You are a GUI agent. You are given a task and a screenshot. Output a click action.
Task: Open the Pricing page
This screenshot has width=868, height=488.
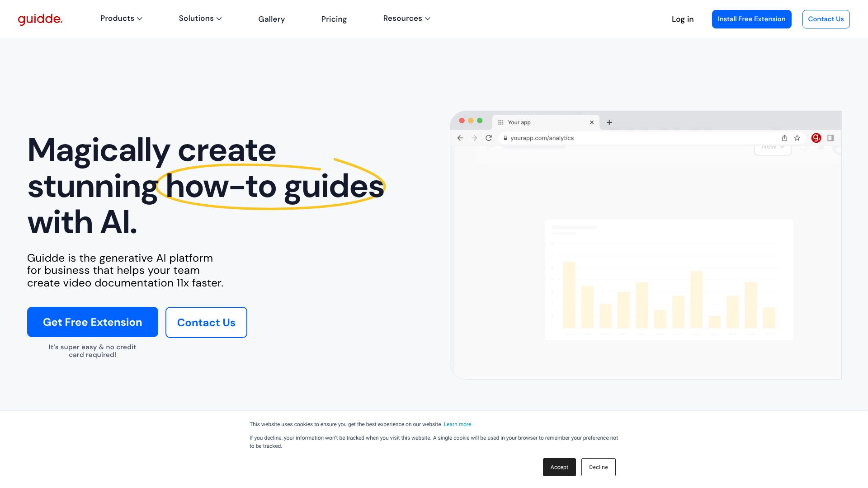point(334,19)
